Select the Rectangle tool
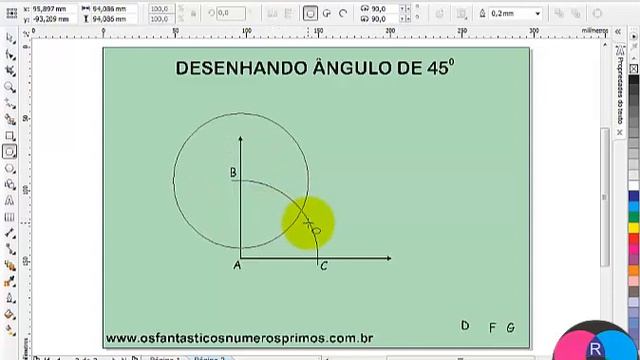This screenshot has width=640, height=360. pos(10,136)
